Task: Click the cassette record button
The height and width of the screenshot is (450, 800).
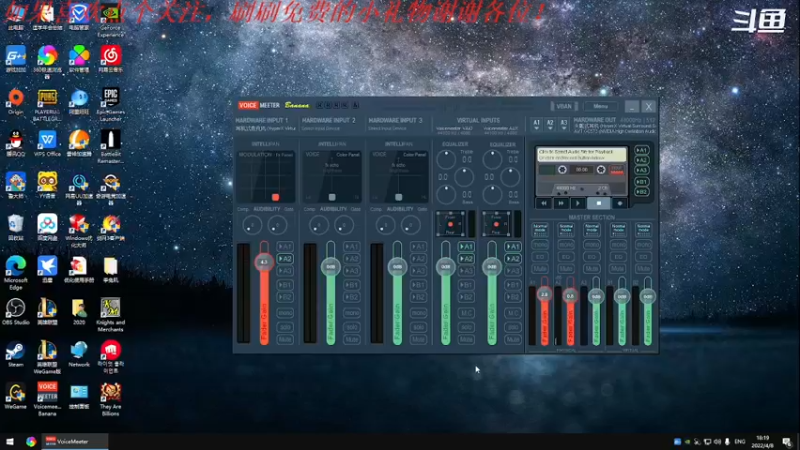Action: [x=620, y=203]
